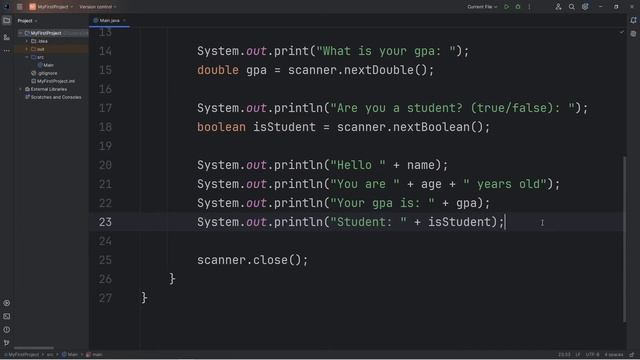Expand External Libraries node
Screen dimensions: 640x360
[x=20, y=89]
